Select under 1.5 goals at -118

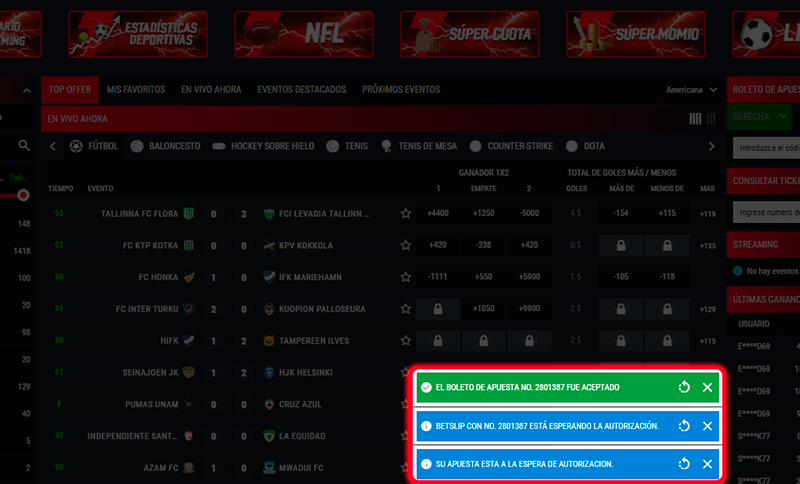pos(667,276)
